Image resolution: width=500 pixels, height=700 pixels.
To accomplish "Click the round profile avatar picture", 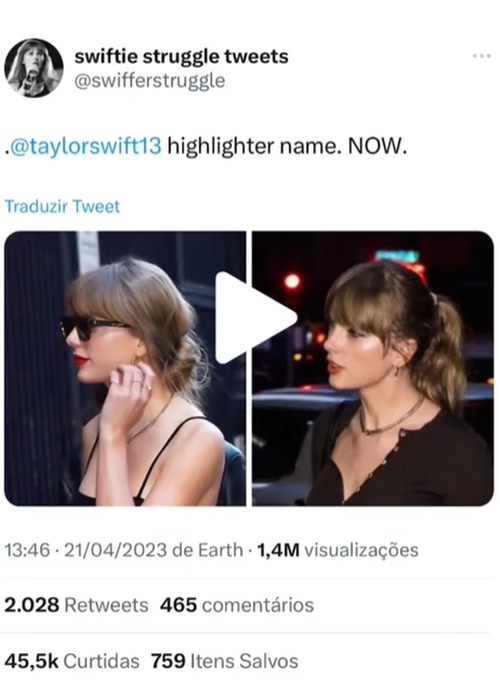I will [34, 68].
